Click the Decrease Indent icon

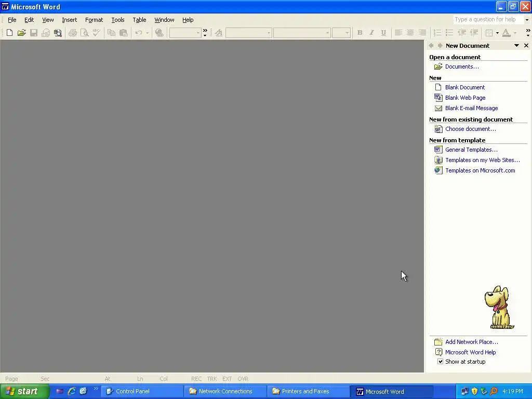point(462,33)
